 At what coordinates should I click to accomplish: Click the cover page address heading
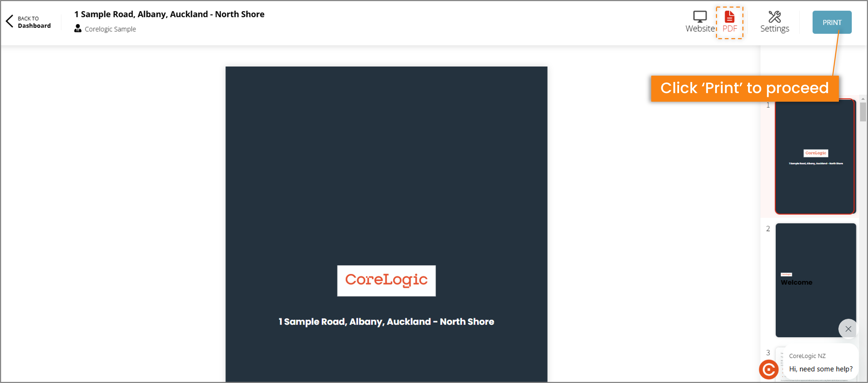[386, 322]
